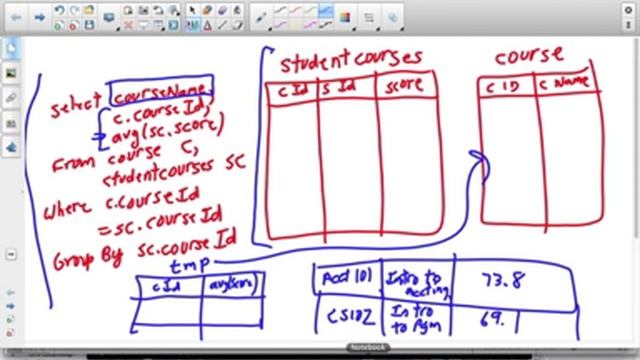
Task: Open a file with the folder icon
Action: coord(89,10)
